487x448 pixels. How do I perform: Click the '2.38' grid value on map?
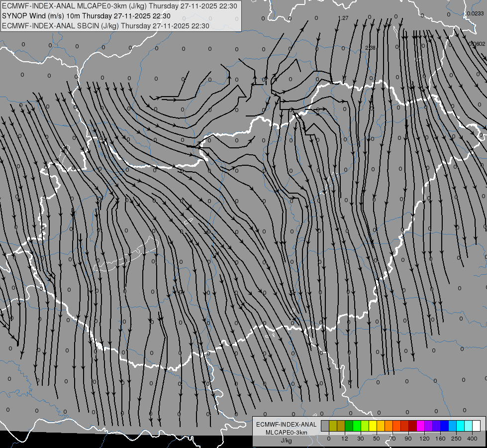[x=370, y=48]
